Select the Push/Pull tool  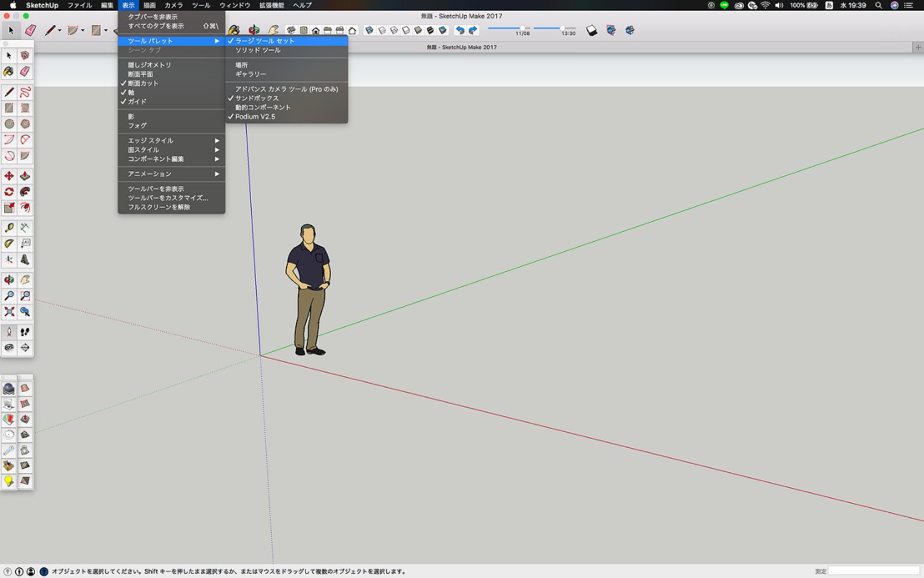point(25,176)
